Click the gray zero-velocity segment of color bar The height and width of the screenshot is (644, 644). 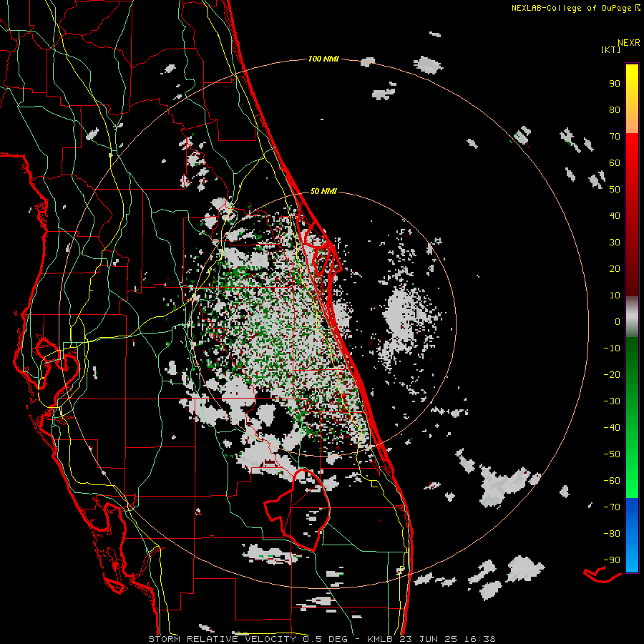632,317
